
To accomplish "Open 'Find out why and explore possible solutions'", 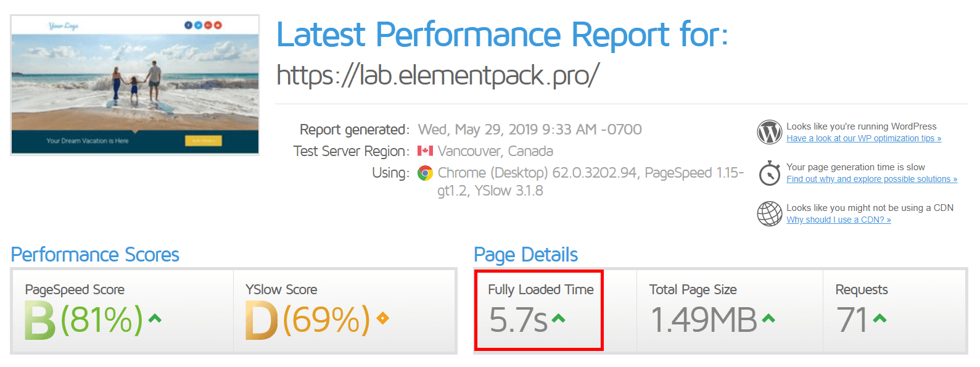I will point(871,179).
